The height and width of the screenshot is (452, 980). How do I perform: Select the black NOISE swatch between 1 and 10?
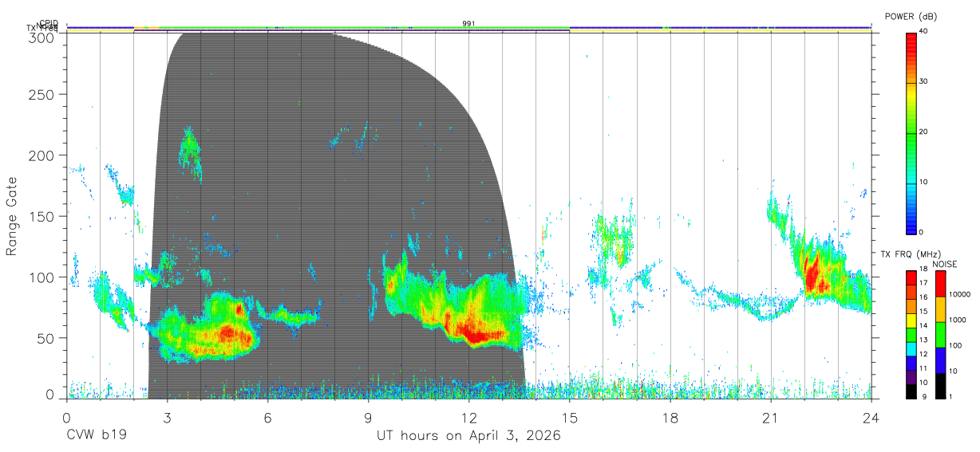point(940,385)
